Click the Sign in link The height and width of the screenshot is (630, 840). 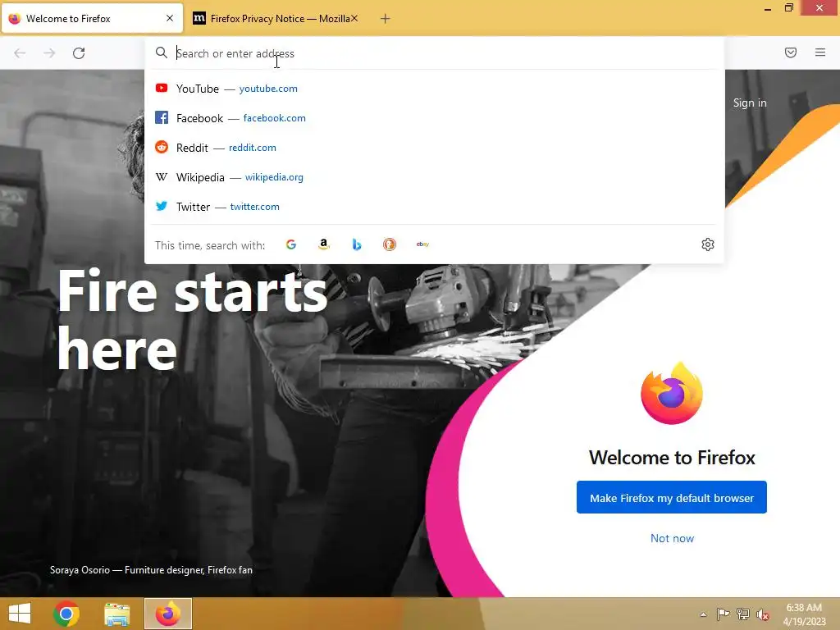coord(750,103)
